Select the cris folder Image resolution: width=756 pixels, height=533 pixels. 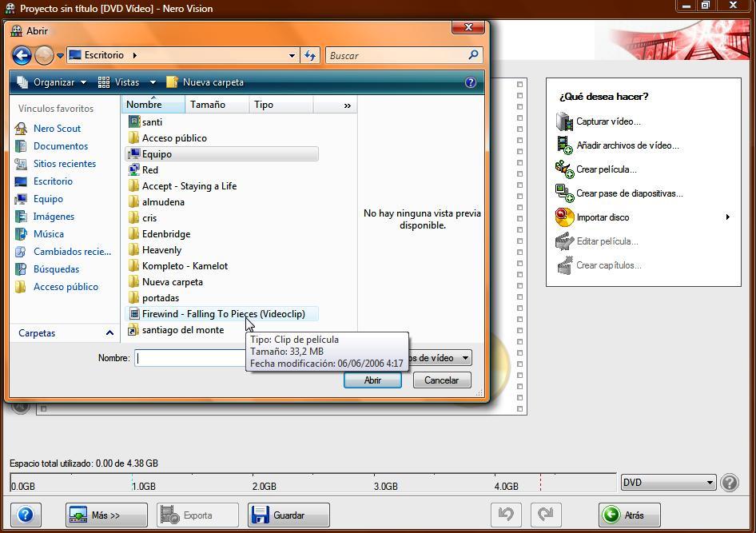click(x=222, y=218)
